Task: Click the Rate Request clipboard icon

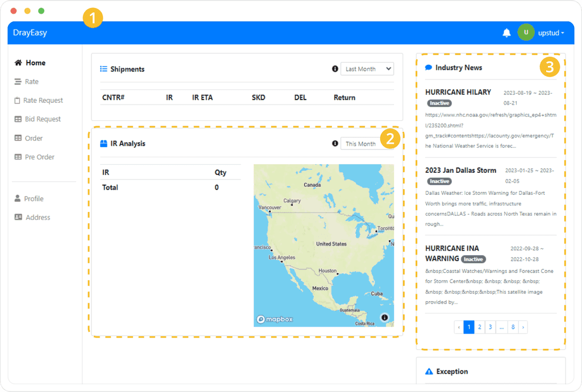Action: pyautogui.click(x=17, y=101)
